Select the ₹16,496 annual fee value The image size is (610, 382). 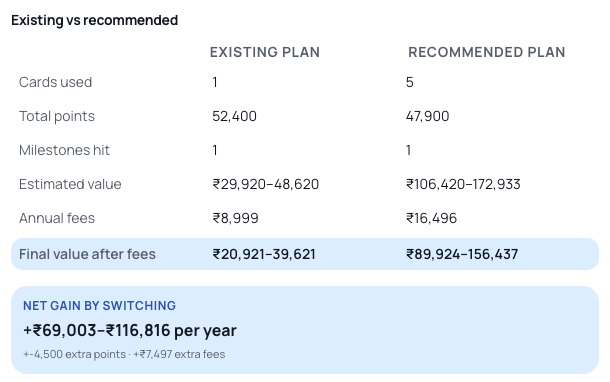(x=431, y=218)
